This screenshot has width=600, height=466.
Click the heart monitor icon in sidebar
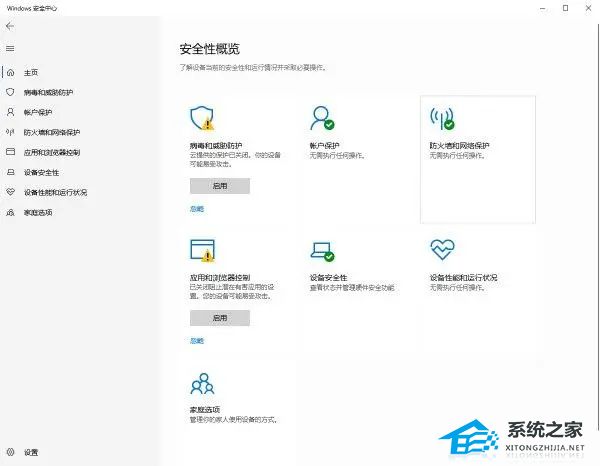coord(10,192)
